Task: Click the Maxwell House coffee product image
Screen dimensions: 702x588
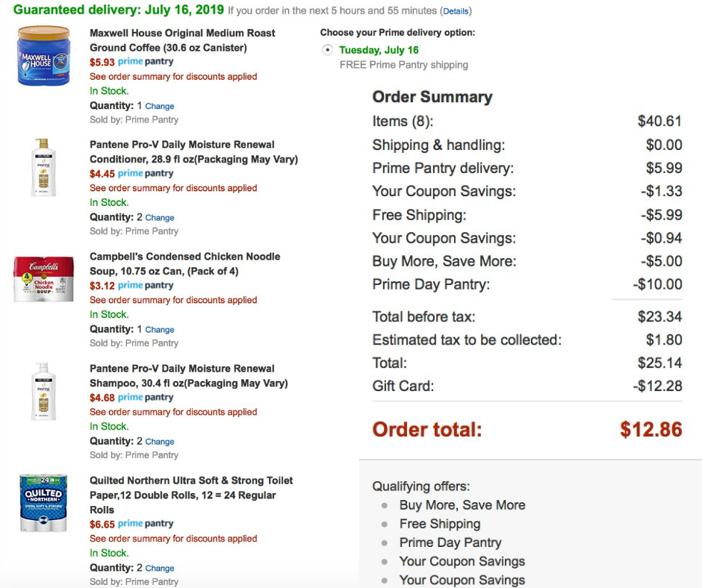Action: tap(43, 56)
